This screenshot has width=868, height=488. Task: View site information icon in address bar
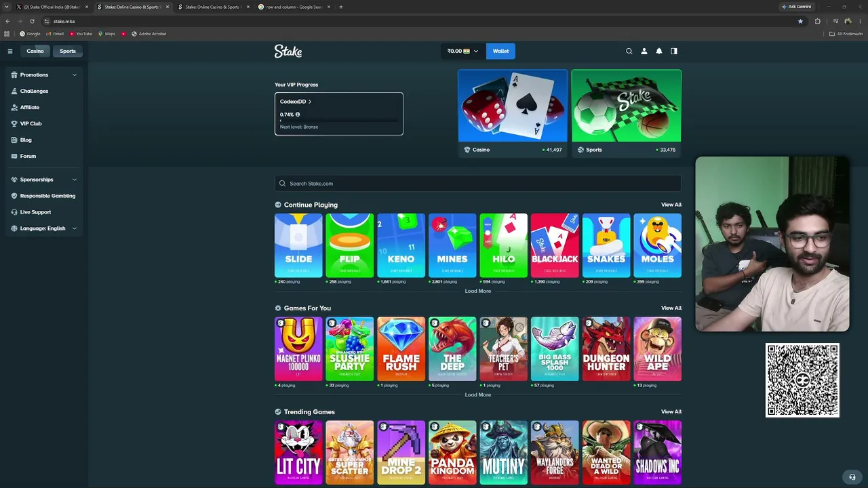pyautogui.click(x=47, y=21)
